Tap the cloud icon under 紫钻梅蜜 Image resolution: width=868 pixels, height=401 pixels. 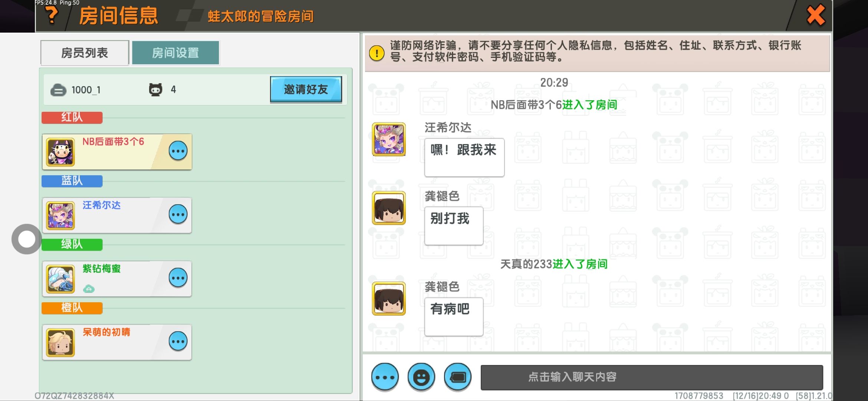tap(89, 288)
